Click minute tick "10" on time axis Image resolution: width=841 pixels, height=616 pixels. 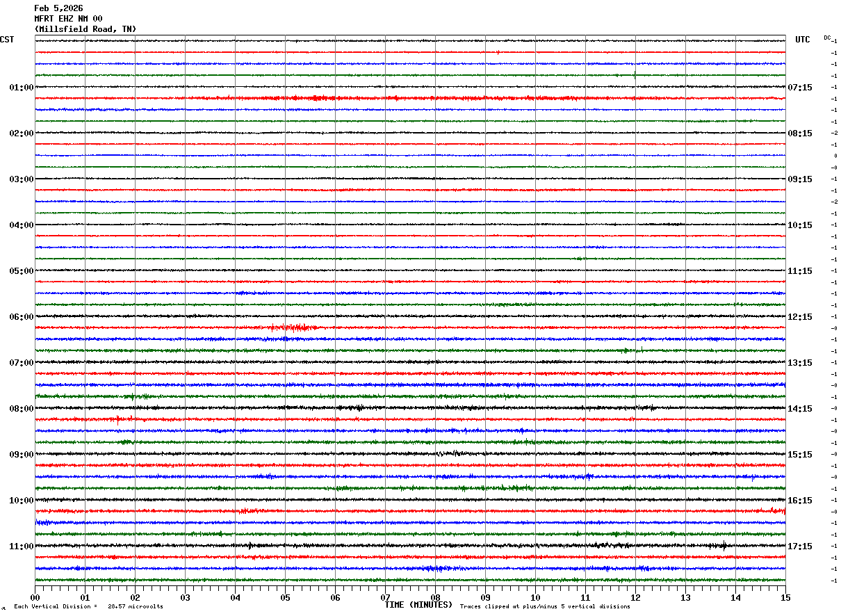[535, 597]
